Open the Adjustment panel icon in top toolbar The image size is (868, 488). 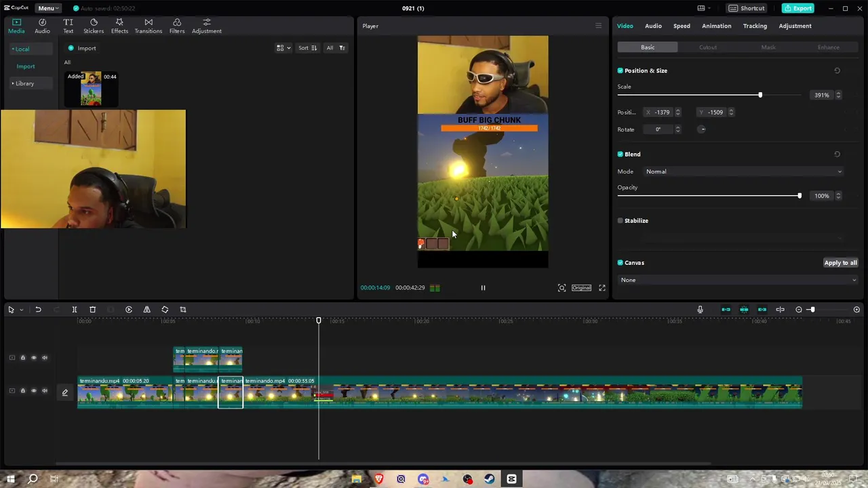point(207,26)
